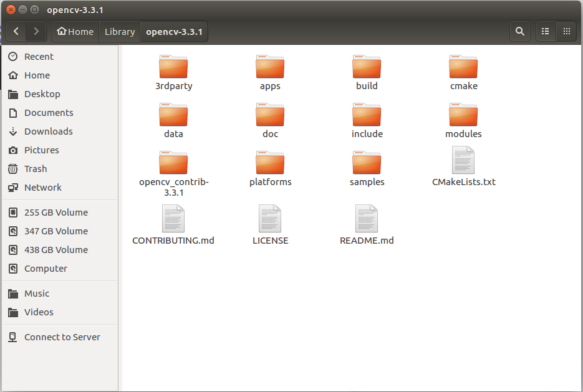The image size is (583, 392).
Task: Select the doc folder icon
Action: tap(270, 115)
